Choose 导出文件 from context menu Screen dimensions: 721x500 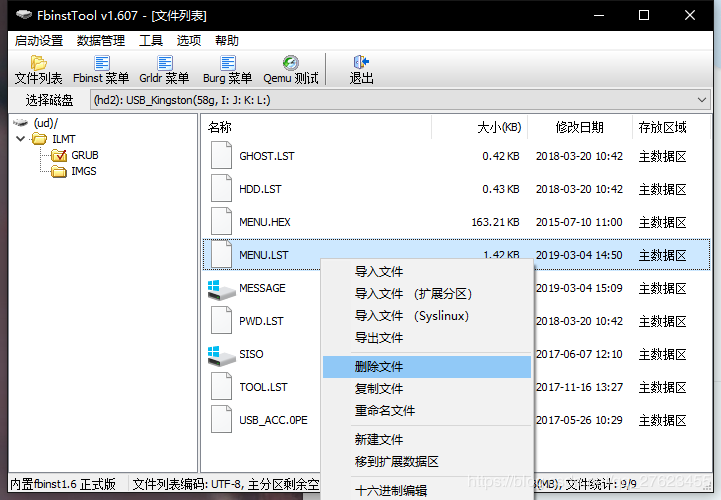(x=427, y=338)
